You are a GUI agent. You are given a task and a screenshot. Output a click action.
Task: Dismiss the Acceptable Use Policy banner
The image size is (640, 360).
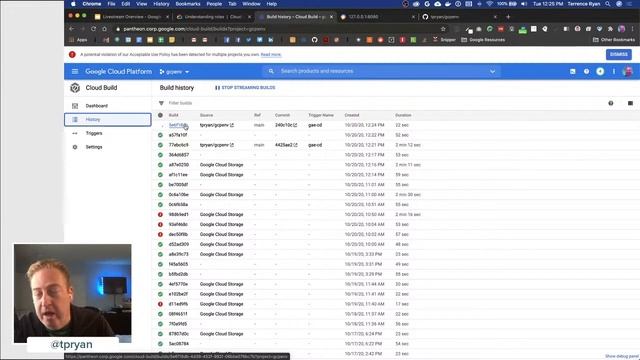(619, 54)
